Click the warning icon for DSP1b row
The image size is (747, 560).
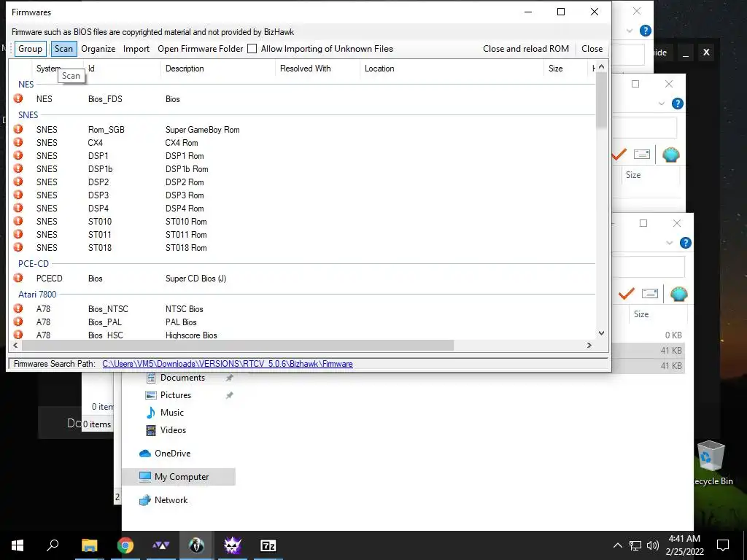tap(18, 168)
